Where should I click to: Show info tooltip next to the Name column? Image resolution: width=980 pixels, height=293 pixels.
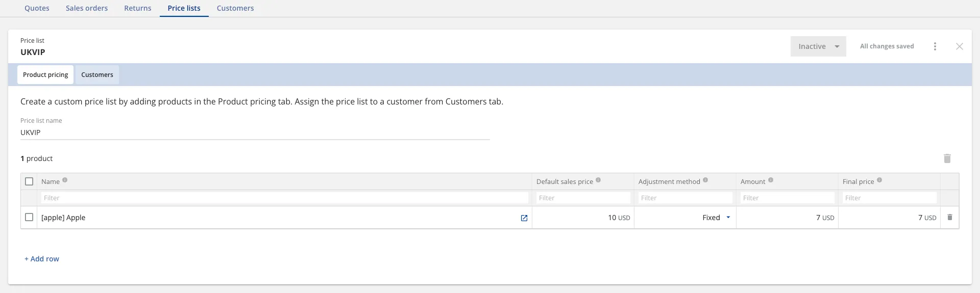click(65, 180)
